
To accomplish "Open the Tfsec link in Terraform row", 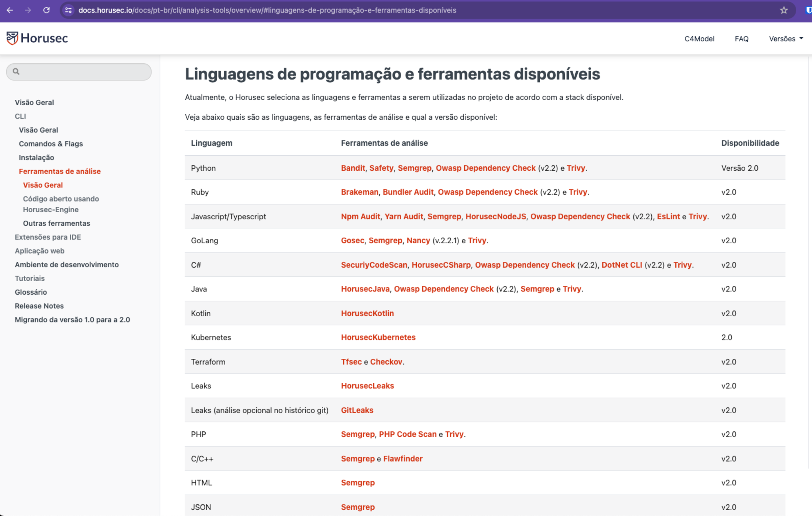I will (x=351, y=362).
